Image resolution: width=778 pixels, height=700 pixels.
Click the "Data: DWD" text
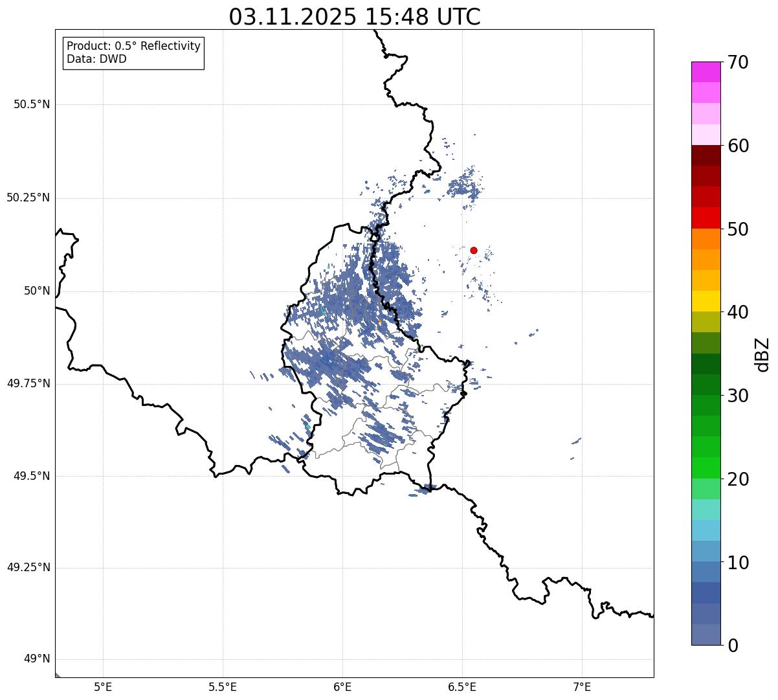coord(97,60)
